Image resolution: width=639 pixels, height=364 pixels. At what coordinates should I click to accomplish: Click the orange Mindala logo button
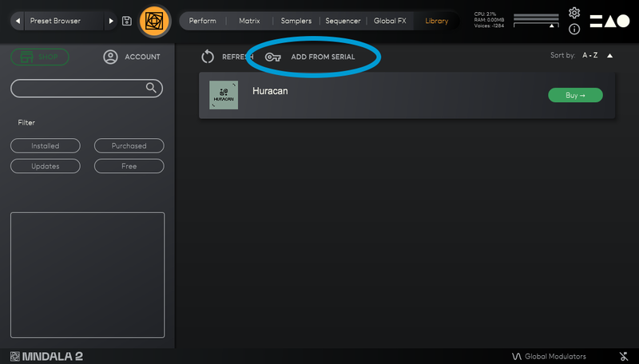pos(154,21)
